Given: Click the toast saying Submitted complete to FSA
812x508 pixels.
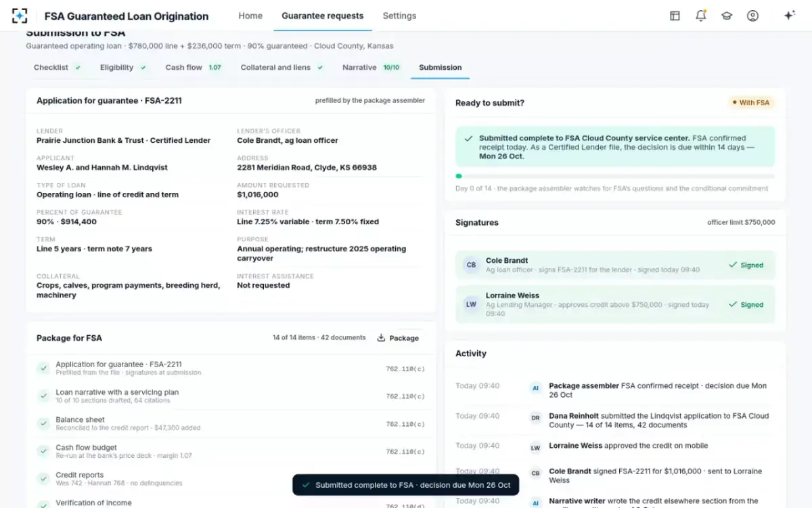Looking at the screenshot, I should point(406,485).
